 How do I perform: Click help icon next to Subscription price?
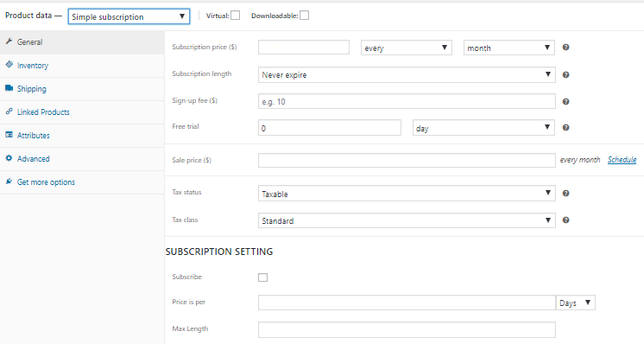pyautogui.click(x=565, y=48)
